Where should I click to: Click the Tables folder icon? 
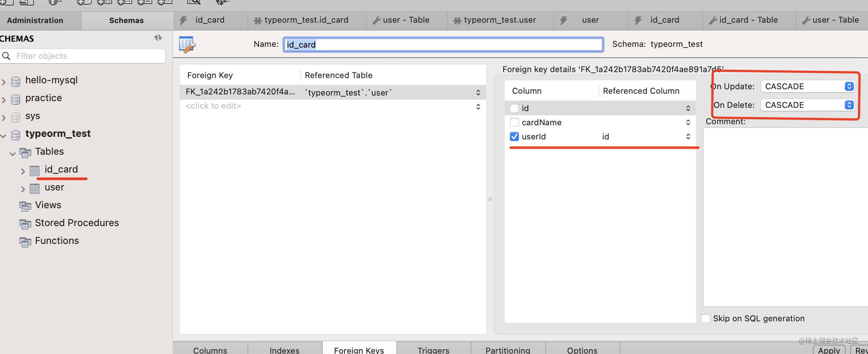[25, 152]
